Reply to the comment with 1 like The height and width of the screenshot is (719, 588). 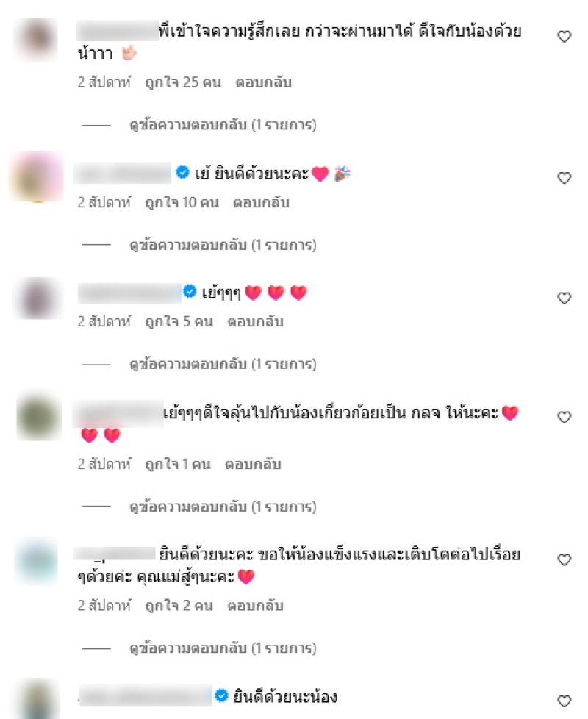pyautogui.click(x=253, y=465)
